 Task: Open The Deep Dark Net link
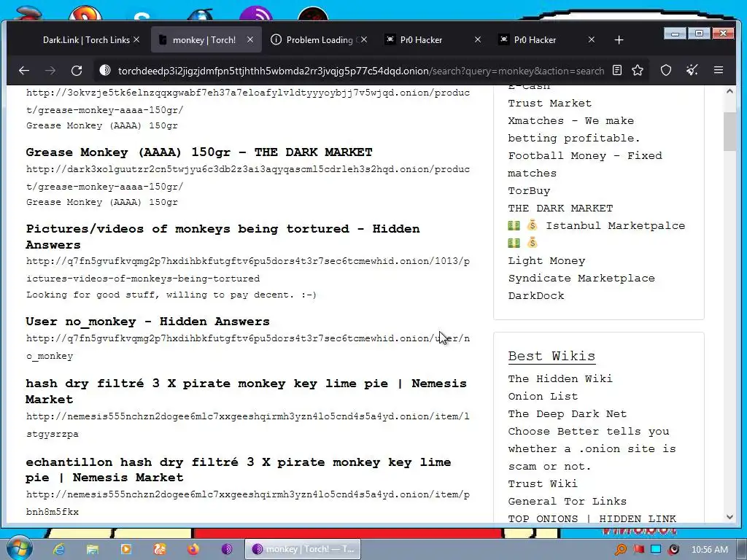click(x=567, y=414)
